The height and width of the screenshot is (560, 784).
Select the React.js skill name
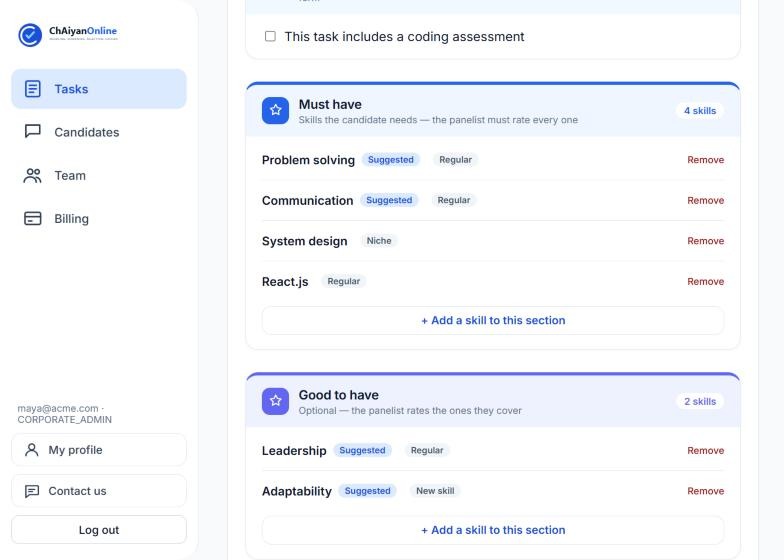(285, 282)
